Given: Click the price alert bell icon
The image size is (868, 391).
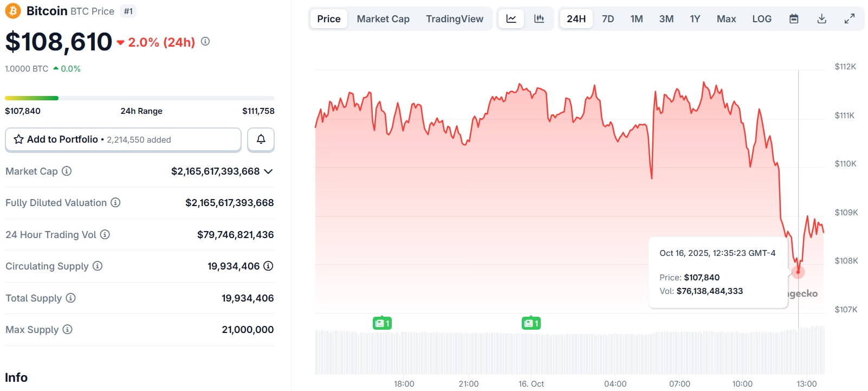Looking at the screenshot, I should click(x=261, y=139).
